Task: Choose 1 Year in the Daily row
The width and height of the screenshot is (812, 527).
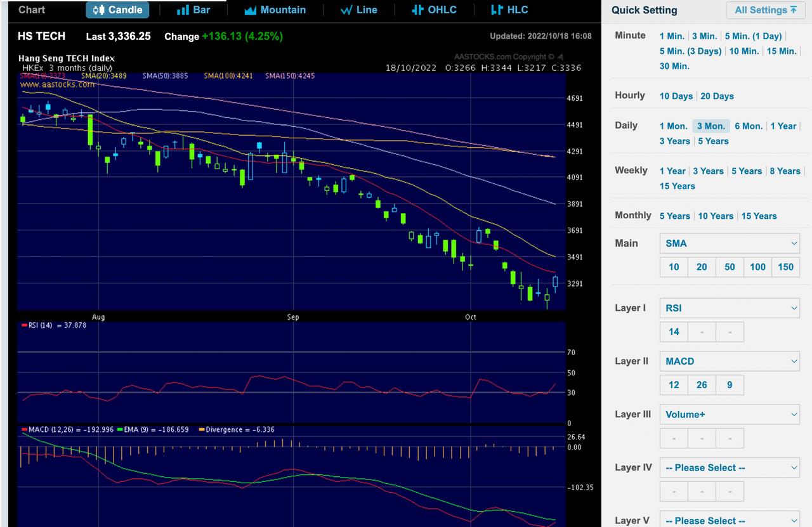Action: (x=783, y=126)
